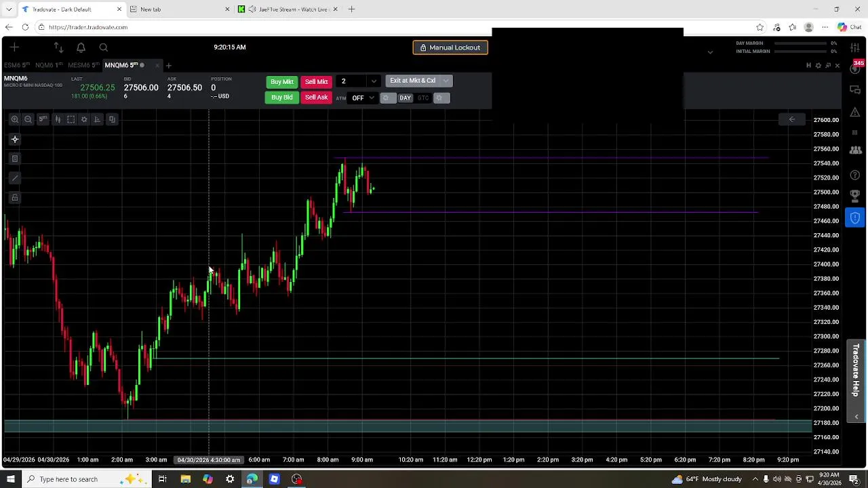Open the symbol search magnifier
The height and width of the screenshot is (488, 868).
pyautogui.click(x=104, y=47)
